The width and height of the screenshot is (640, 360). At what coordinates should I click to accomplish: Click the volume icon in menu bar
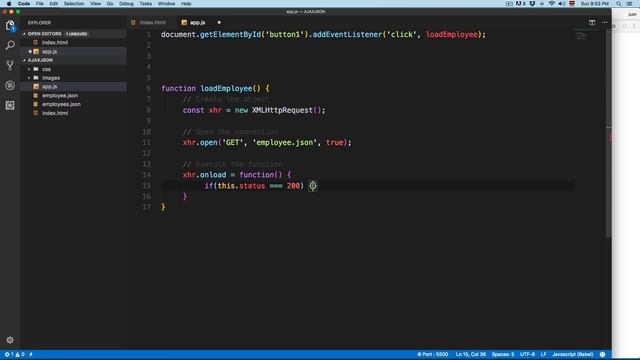click(562, 4)
